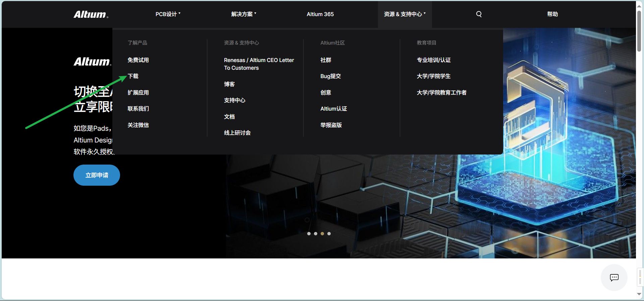The image size is (644, 301).
Task: Open the Bug提交 link
Action: 331,76
